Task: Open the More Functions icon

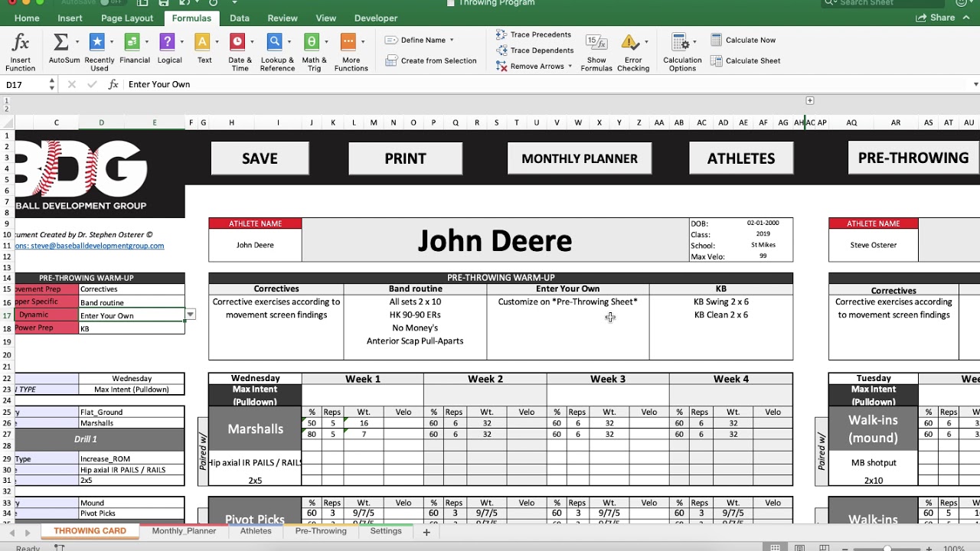Action: 348,42
